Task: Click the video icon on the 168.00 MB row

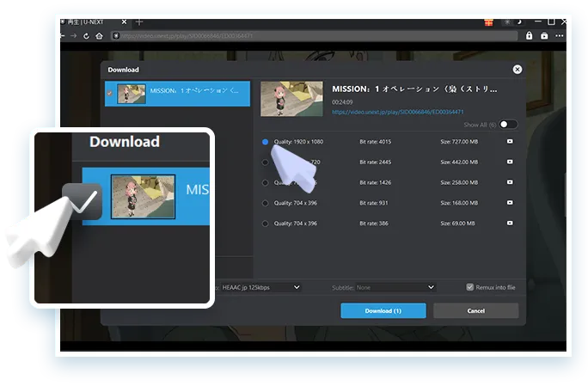Action: 510,203
